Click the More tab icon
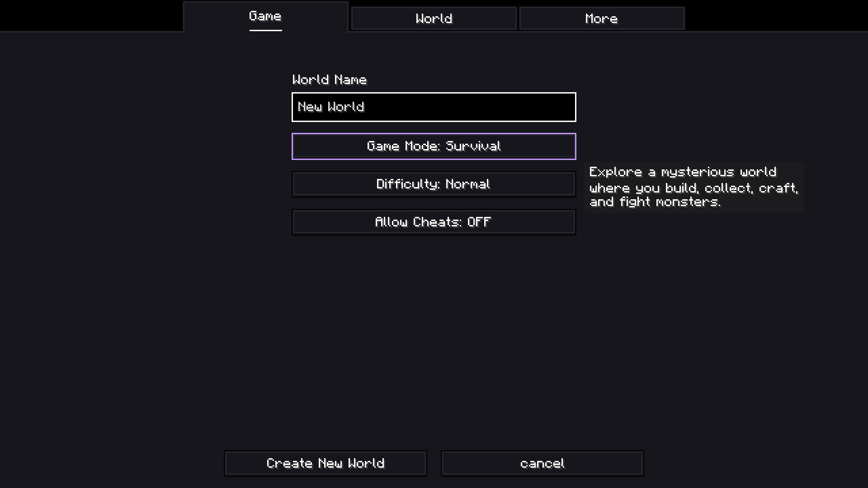868x488 pixels. pos(602,19)
